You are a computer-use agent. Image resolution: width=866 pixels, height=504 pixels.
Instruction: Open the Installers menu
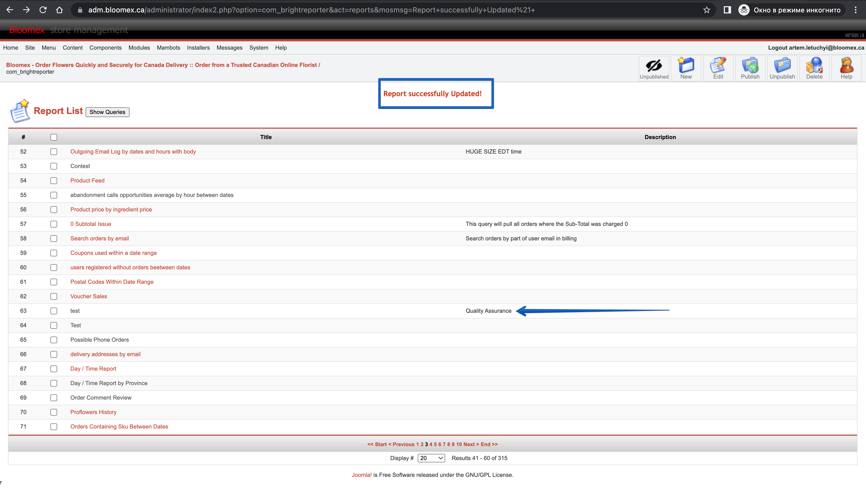[198, 48]
